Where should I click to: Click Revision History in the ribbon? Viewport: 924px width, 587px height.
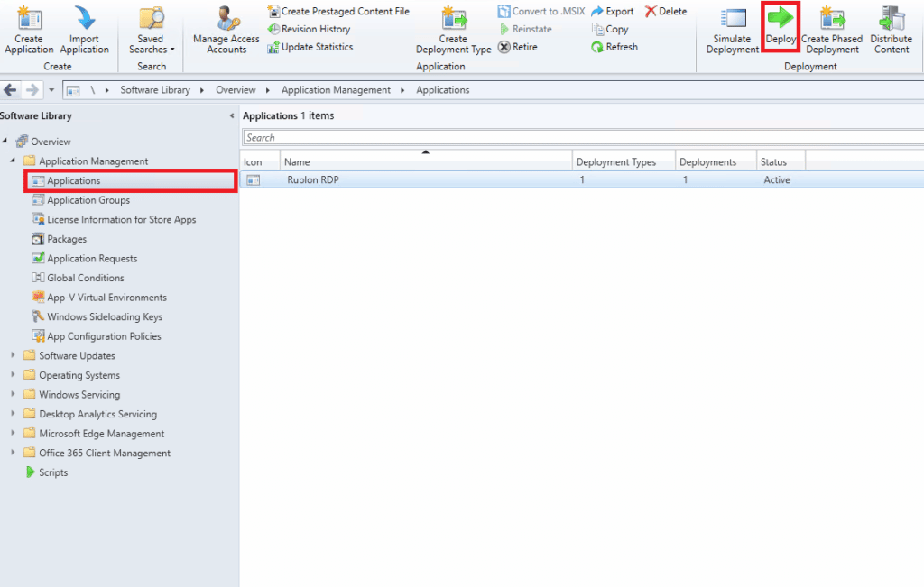point(310,29)
